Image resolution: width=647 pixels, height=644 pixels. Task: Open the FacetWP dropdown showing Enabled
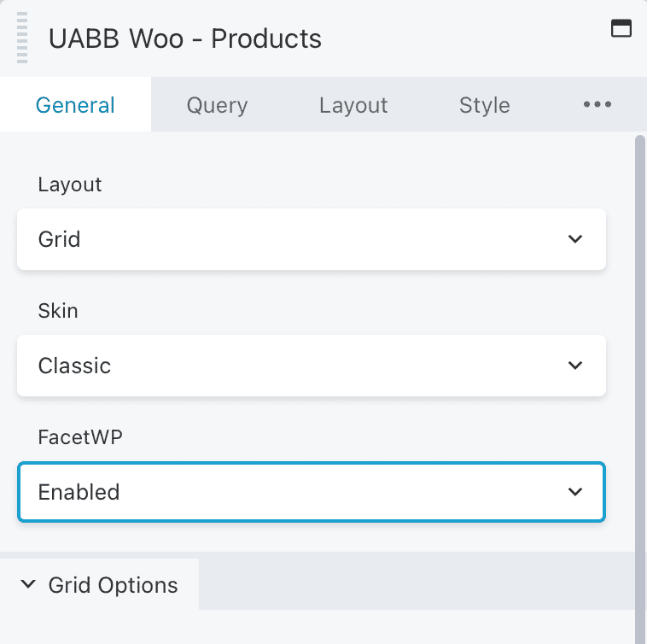coord(312,492)
